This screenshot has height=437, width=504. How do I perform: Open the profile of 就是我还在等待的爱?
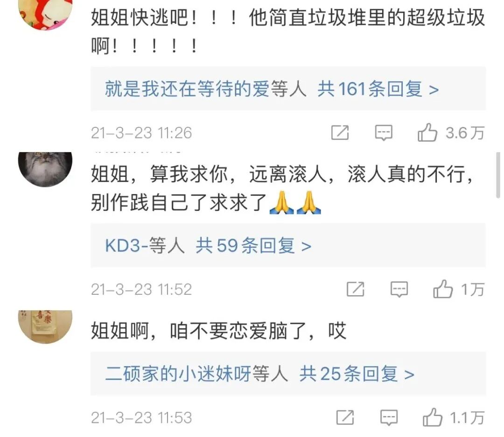(x=187, y=89)
